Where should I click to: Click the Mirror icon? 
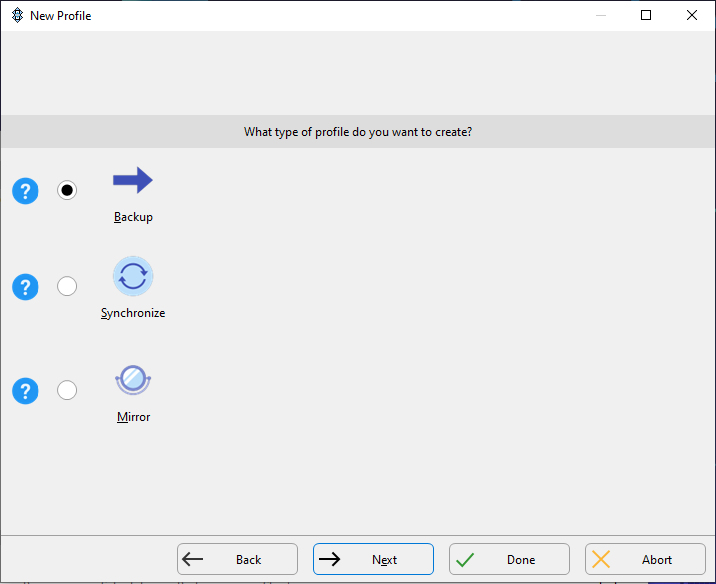133,380
